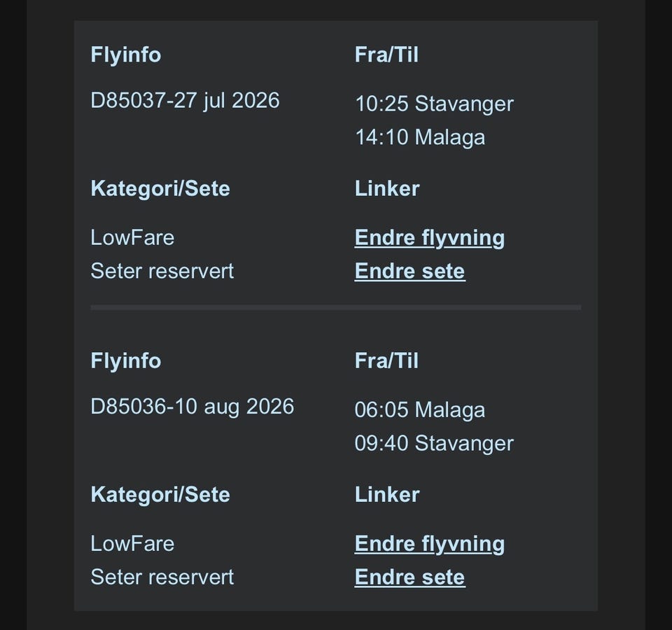672x630 pixels.
Task: Click the Fra/Til heading above 06:05 Malaga
Action: click(x=386, y=361)
